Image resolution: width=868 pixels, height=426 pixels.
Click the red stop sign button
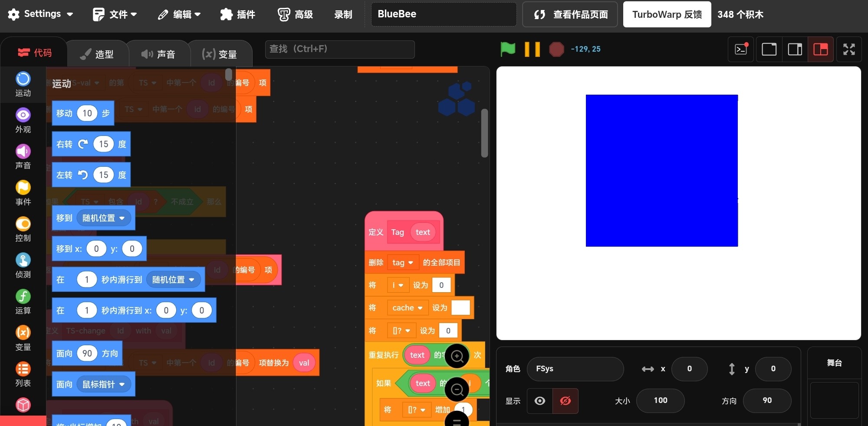556,49
